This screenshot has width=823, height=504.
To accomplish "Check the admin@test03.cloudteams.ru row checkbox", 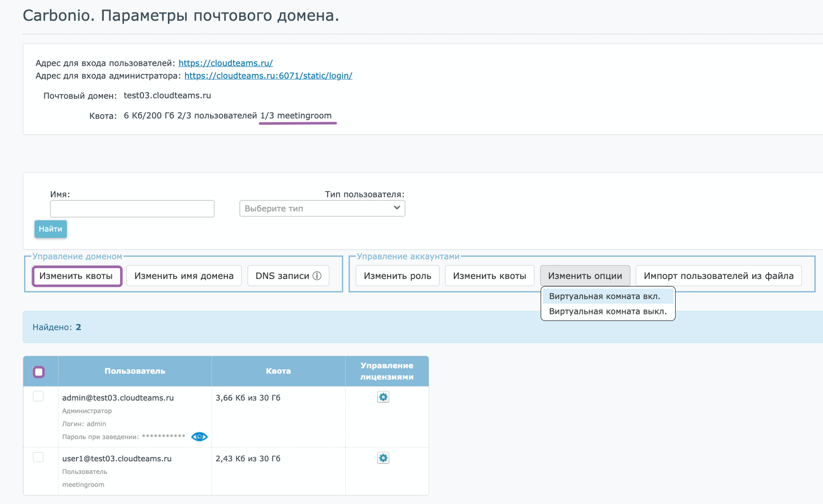I will pos(38,396).
